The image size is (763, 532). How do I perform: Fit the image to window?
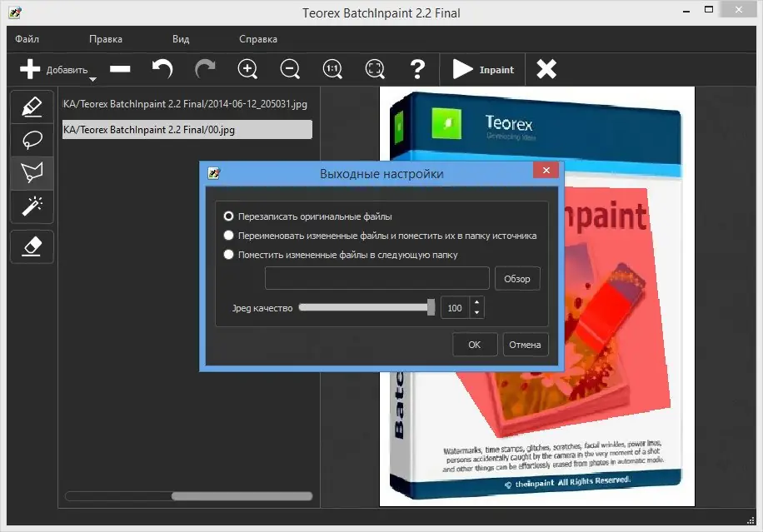375,69
